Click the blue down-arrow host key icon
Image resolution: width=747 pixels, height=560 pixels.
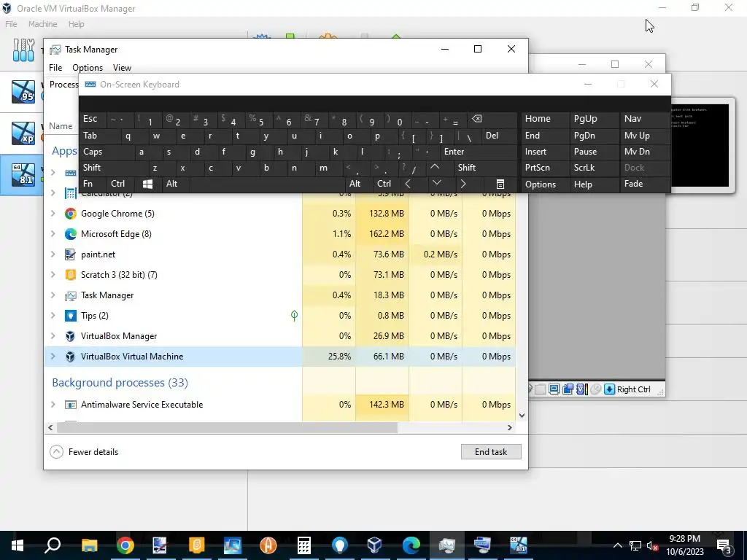pos(609,389)
